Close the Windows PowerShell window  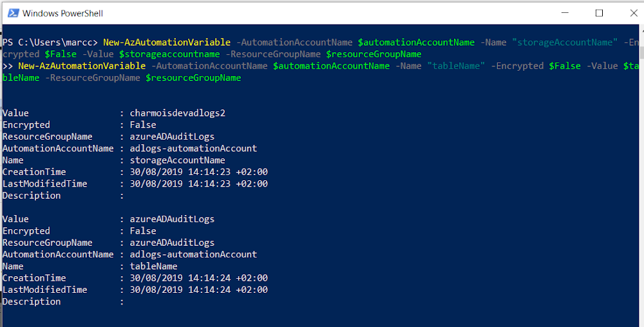point(634,13)
